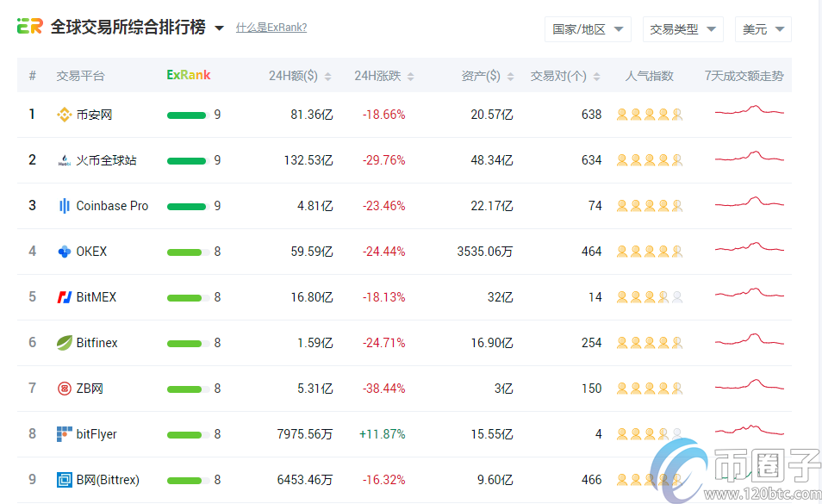Viewport: 822px width, 504px height.
Task: Click the Huobi (火币全球站) logo icon
Action: click(x=64, y=160)
